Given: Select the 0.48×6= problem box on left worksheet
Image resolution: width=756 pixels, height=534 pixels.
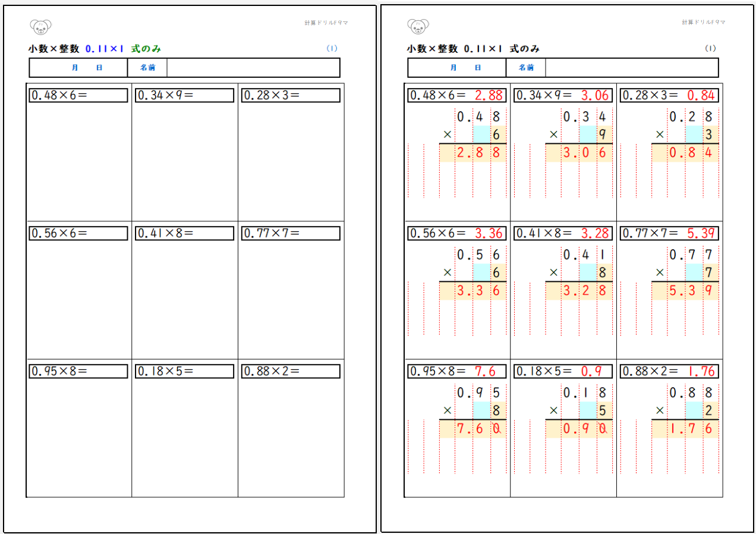Looking at the screenshot, I should coord(78,95).
